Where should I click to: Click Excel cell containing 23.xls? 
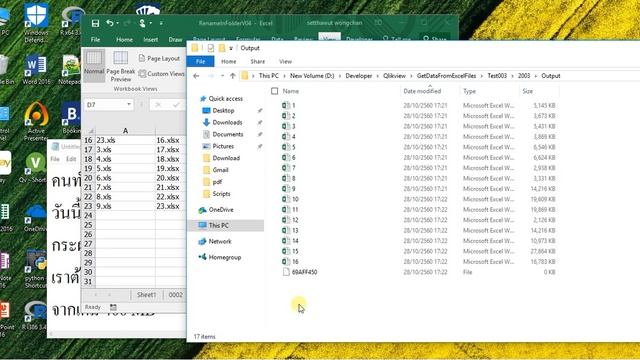[x=125, y=140]
